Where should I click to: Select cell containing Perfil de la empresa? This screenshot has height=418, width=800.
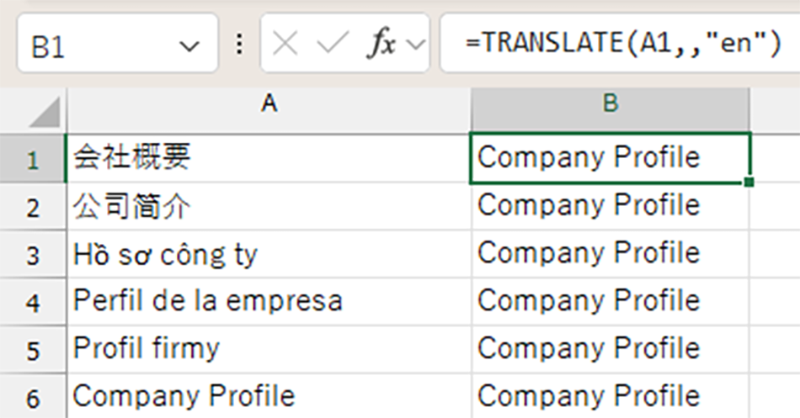(x=267, y=301)
